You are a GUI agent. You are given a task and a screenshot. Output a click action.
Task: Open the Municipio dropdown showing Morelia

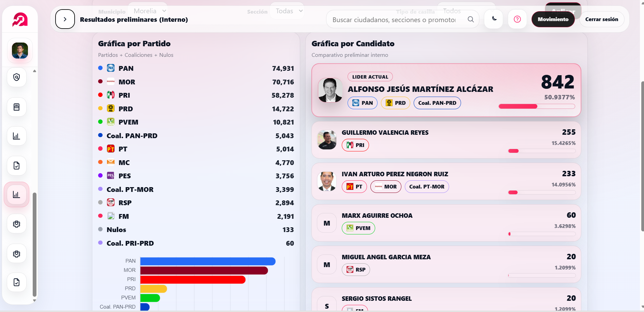149,11
